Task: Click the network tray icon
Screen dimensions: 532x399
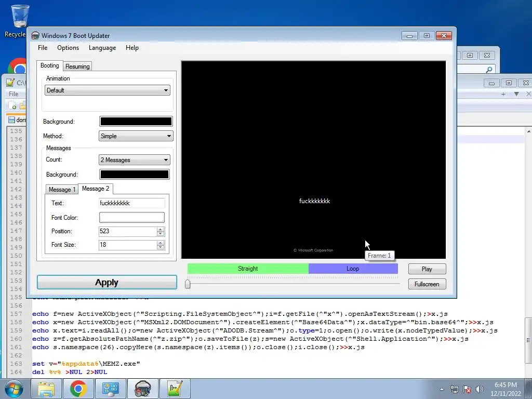Action: [454, 389]
